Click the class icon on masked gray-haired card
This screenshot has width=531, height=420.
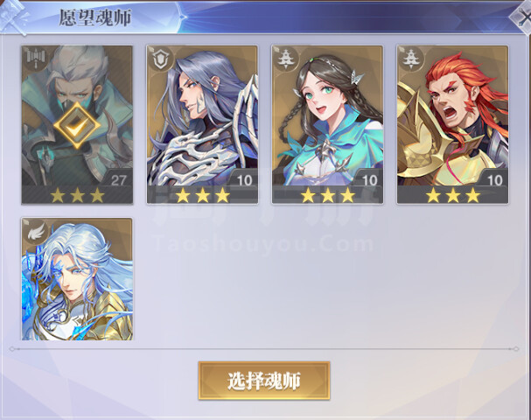35,58
